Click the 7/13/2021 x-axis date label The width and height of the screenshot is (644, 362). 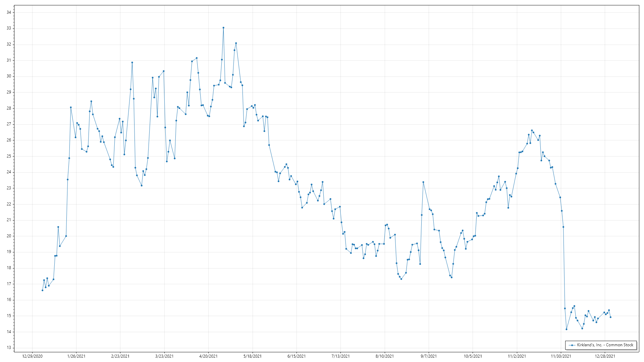(x=340, y=356)
